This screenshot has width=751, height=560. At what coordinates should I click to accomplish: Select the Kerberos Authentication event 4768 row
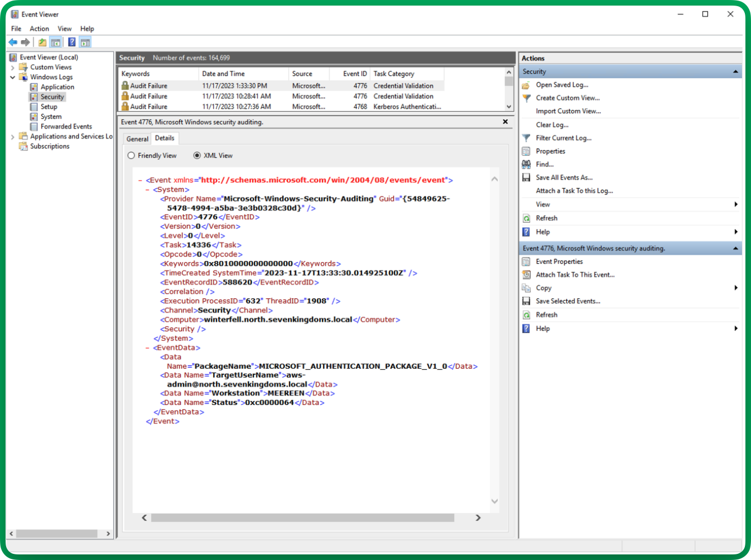pos(282,107)
